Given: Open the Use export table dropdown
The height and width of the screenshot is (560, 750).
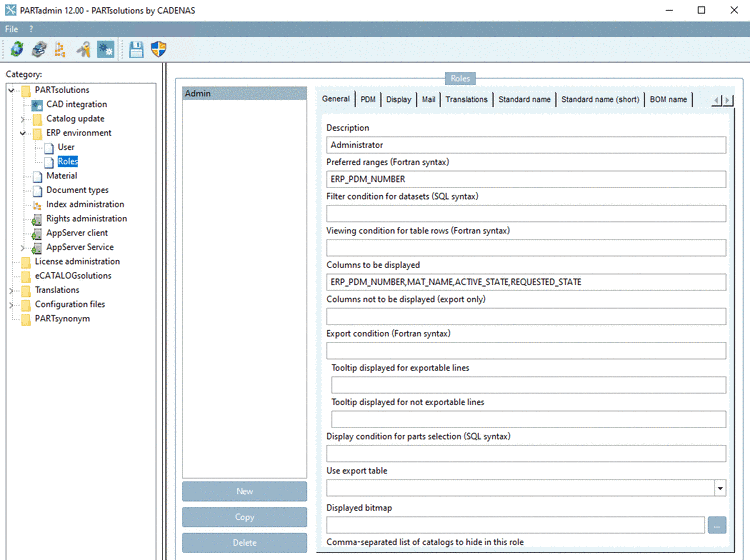Looking at the screenshot, I should click(720, 488).
